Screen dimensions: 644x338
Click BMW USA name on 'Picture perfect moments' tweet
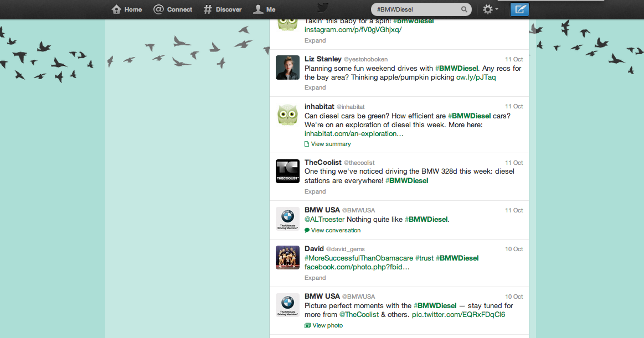[x=322, y=296]
